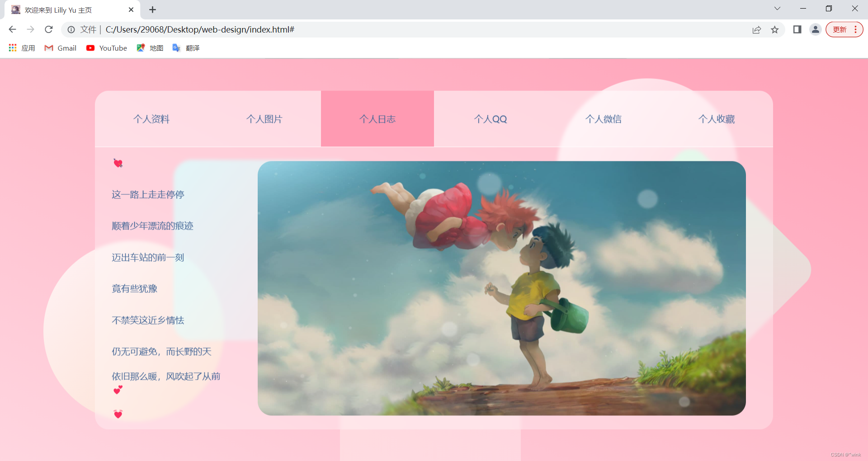Click the 更新 update button
This screenshot has height=461, width=868.
[840, 29]
